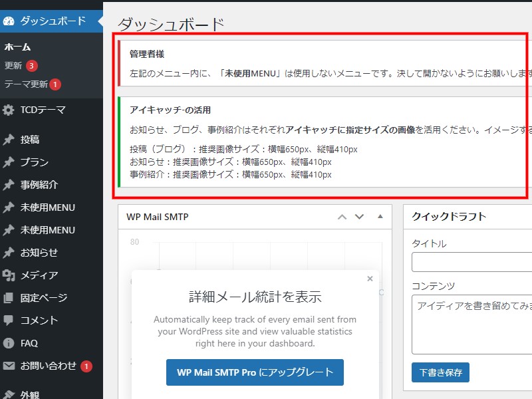532x399 pixels.
Task: Click the 事例紹介 icon
Action: (x=9, y=184)
